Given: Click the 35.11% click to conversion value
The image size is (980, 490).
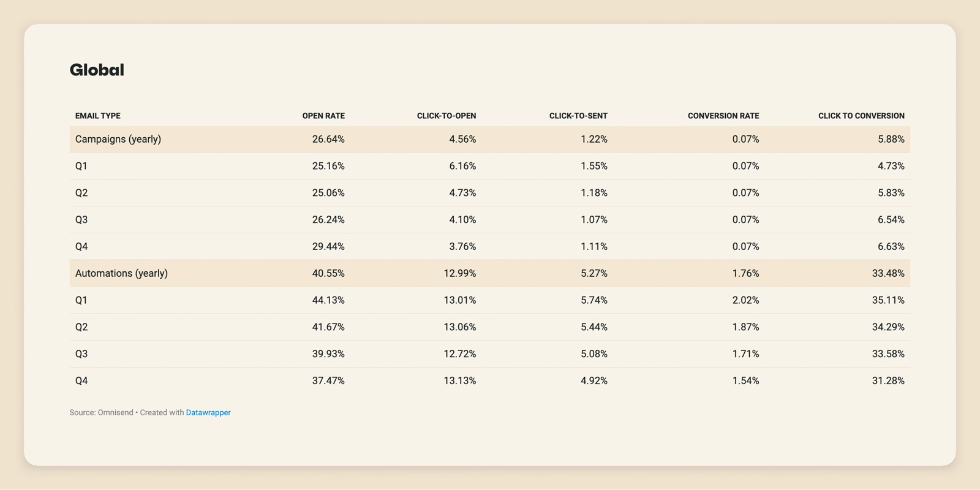Looking at the screenshot, I should [x=888, y=300].
